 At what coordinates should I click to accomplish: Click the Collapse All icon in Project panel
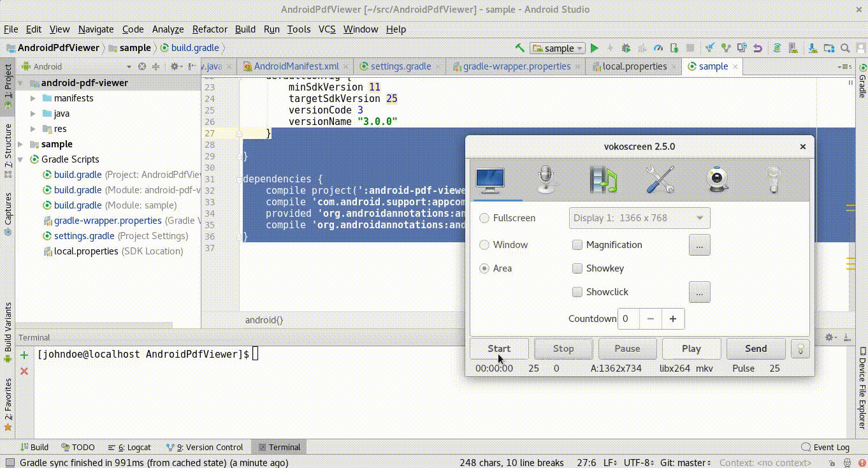(x=156, y=66)
